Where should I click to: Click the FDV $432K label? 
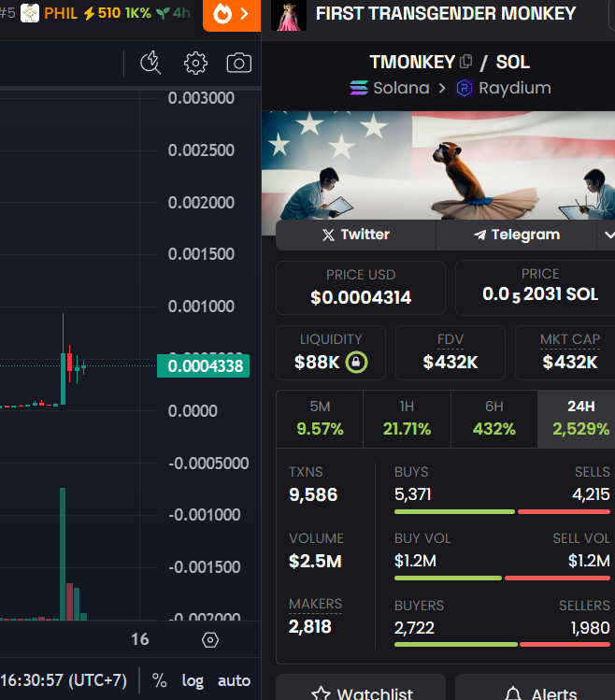tap(451, 352)
